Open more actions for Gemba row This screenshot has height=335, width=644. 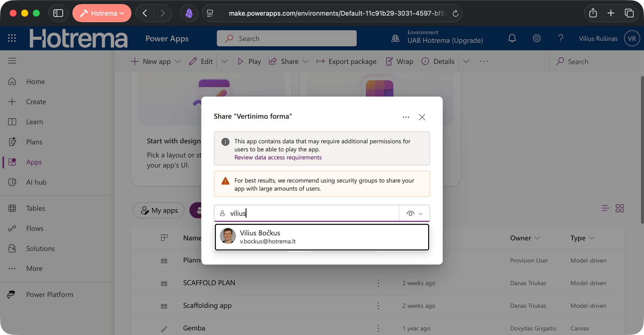pyautogui.click(x=378, y=328)
